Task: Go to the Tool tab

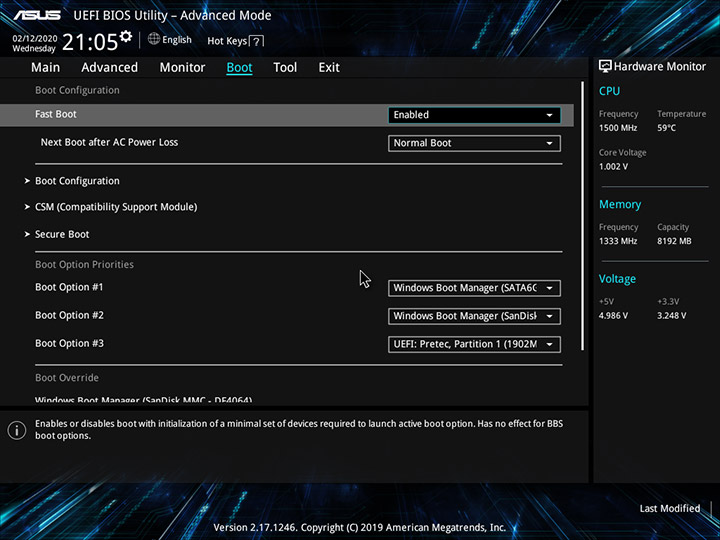Action: click(x=285, y=68)
